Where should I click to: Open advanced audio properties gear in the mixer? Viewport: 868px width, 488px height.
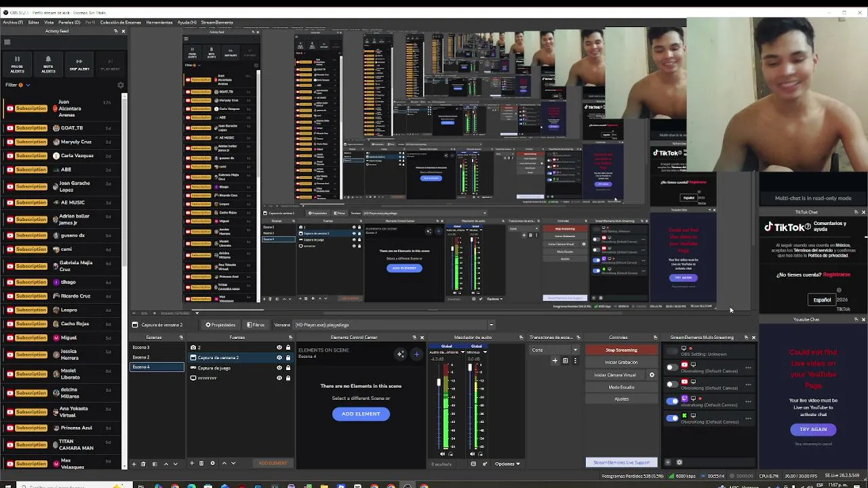click(x=484, y=464)
